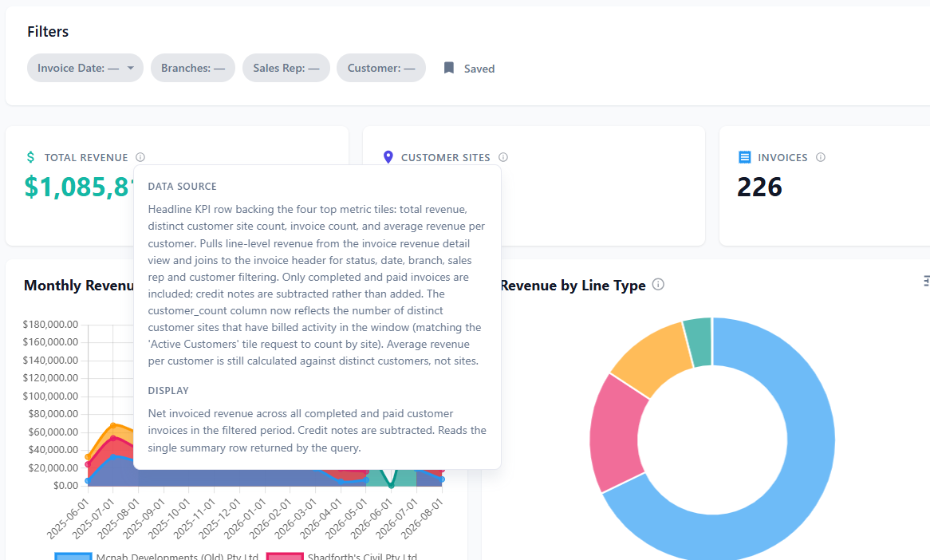930x560 pixels.
Task: Click the $0.00 axis label
Action: coord(66,485)
